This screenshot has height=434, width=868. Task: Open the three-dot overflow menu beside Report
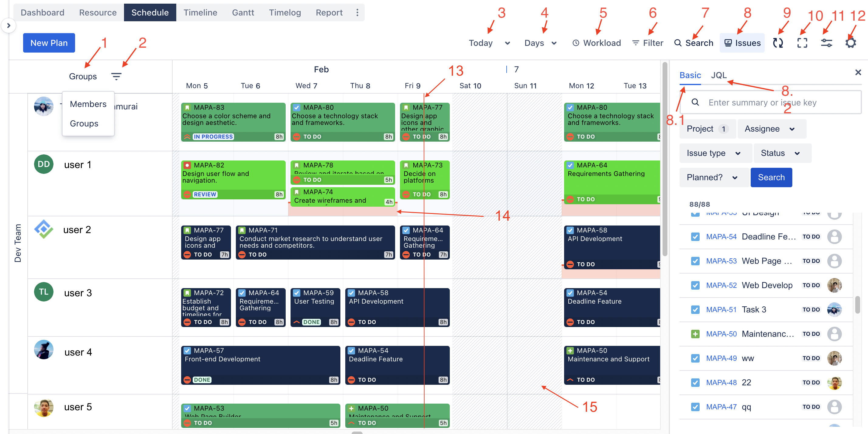tap(357, 12)
